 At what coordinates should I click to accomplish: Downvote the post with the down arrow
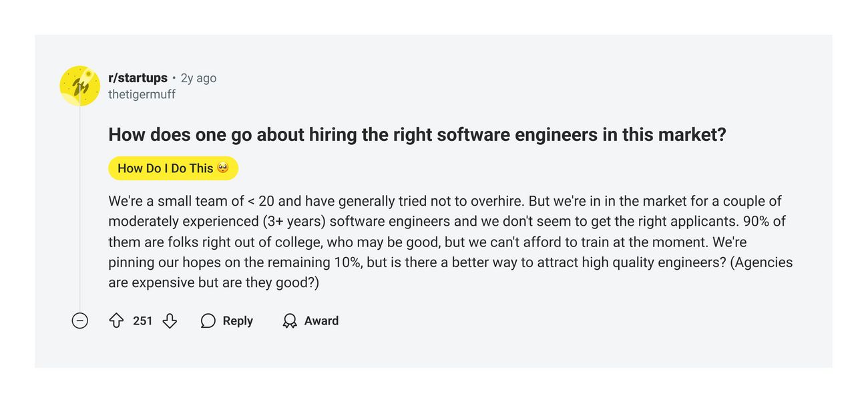pyautogui.click(x=170, y=321)
